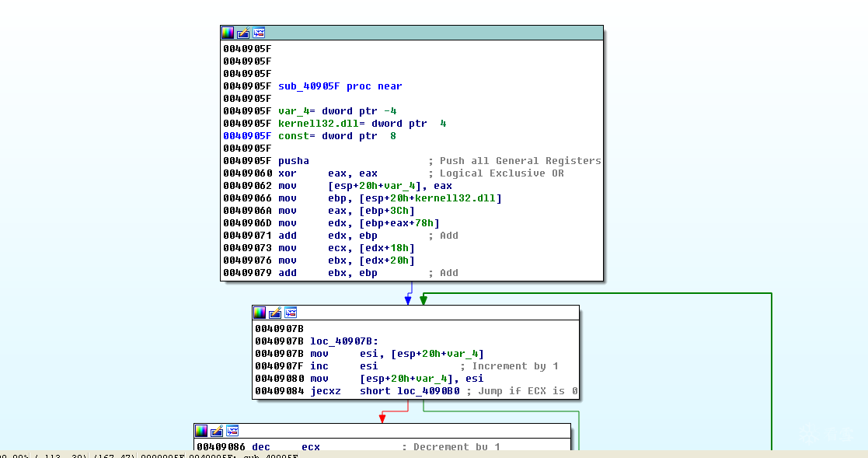Group nodes icon in sub_40905F block header
The image size is (868, 458).
259,33
